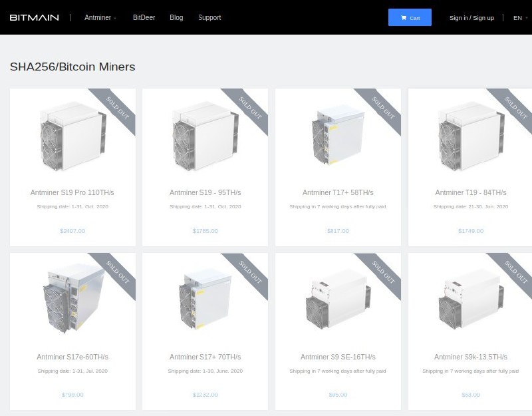Open Antminer S17e-60TH/s product image

74,298
